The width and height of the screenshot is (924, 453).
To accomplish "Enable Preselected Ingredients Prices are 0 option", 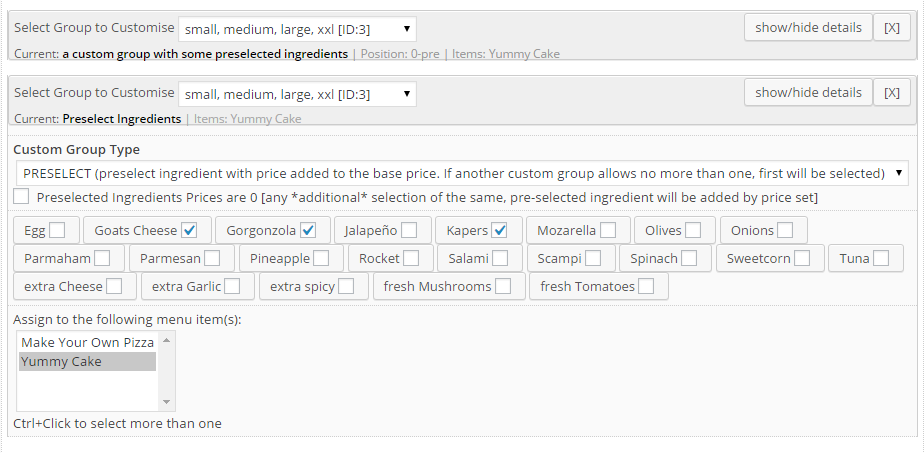I will (21, 197).
